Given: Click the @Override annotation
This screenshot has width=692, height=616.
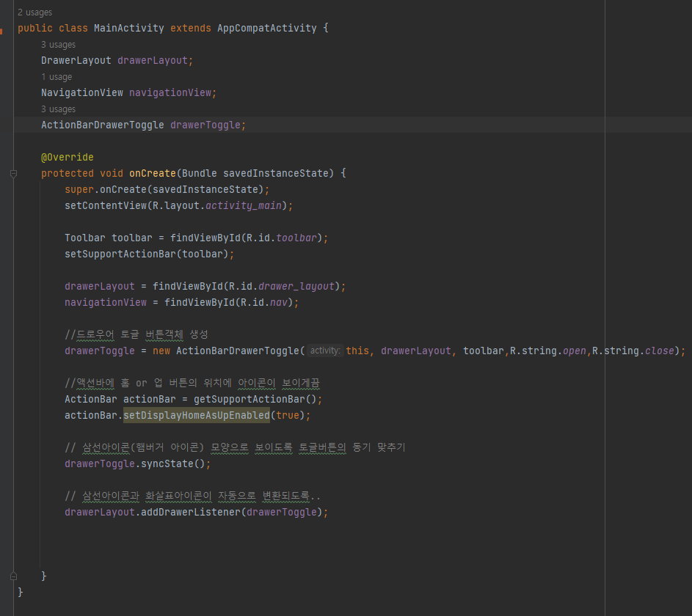Looking at the screenshot, I should pyautogui.click(x=67, y=158).
